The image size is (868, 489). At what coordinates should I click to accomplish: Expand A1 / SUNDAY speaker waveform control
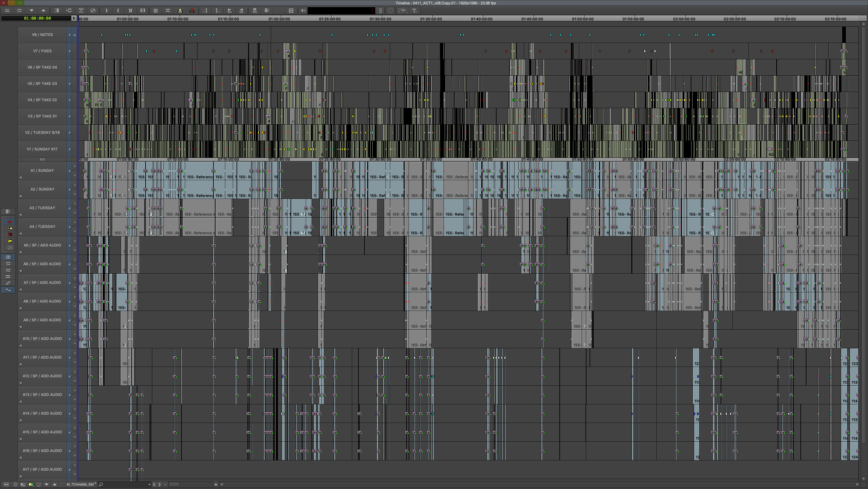[20, 177]
